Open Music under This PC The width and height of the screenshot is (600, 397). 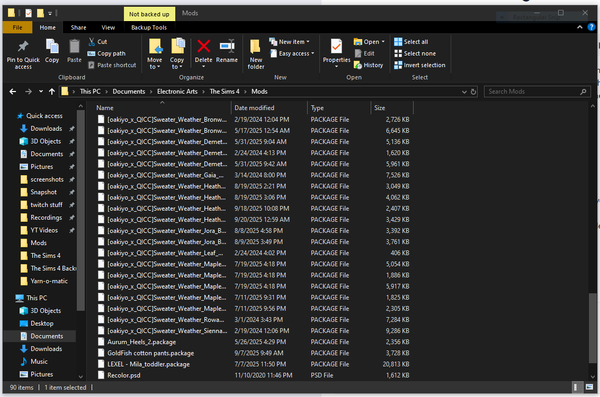(x=39, y=361)
